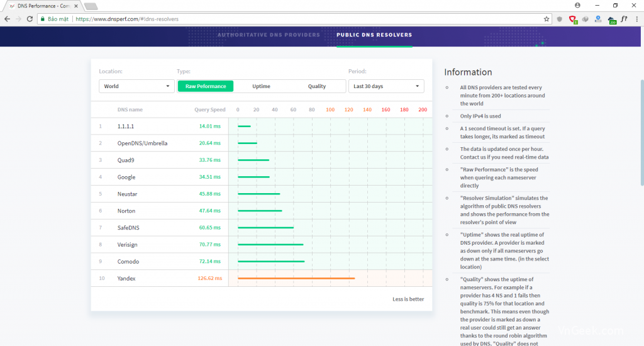The width and height of the screenshot is (644, 346).
Task: Click the blue person extension icon
Action: [x=598, y=19]
